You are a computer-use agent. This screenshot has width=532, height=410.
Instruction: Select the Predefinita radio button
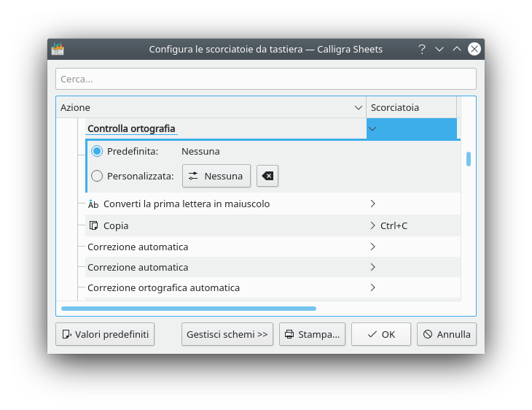point(97,151)
